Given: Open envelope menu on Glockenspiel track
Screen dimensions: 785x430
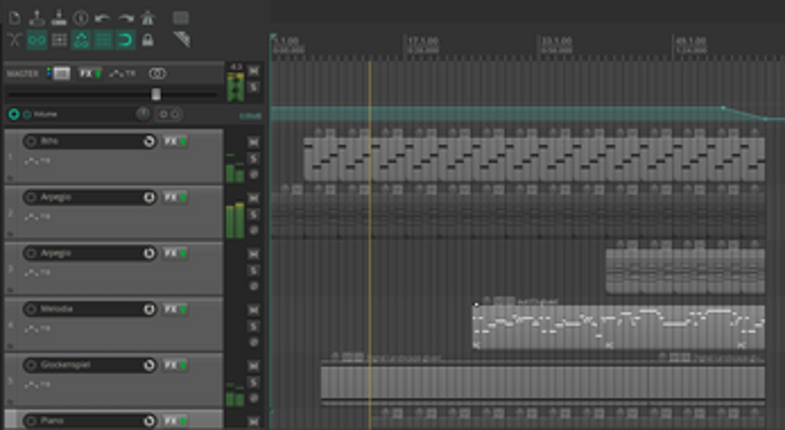Looking at the screenshot, I should click(36, 383).
